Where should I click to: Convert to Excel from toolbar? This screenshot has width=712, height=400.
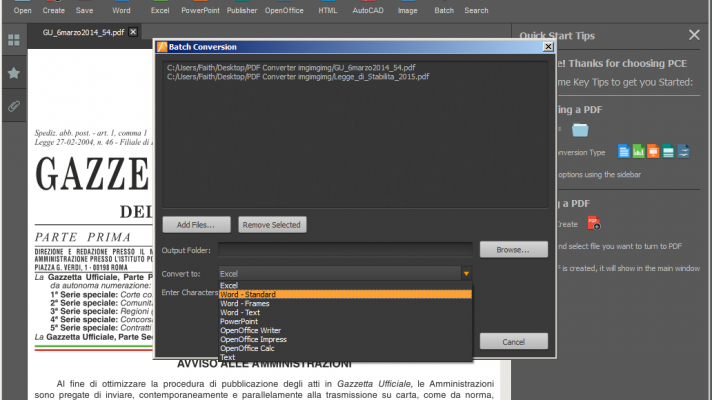(160, 8)
